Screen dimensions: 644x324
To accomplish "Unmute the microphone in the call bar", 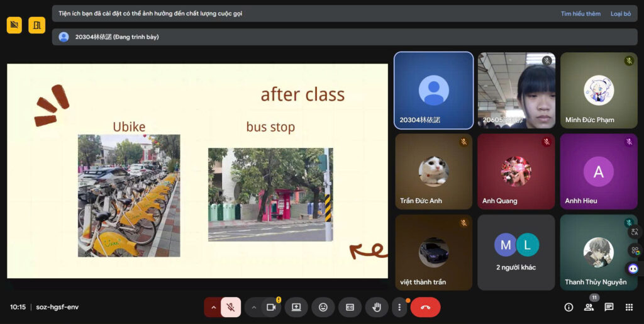I will pos(231,307).
